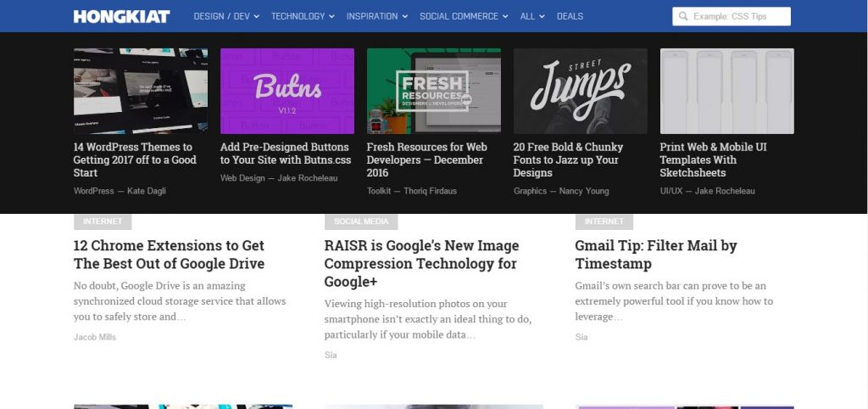Viewport: 868px width, 409px height.
Task: Expand the Design / Dev dropdown menu
Action: (226, 16)
